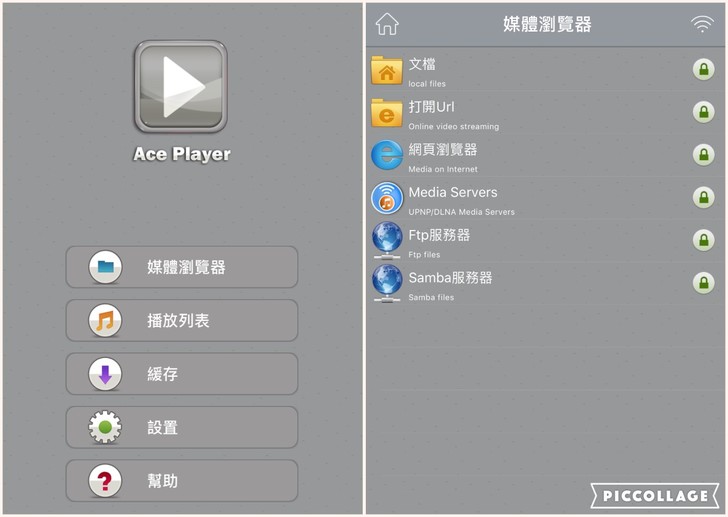Tap the music note icon for 播放列表
The image size is (728, 517).
pos(105,320)
